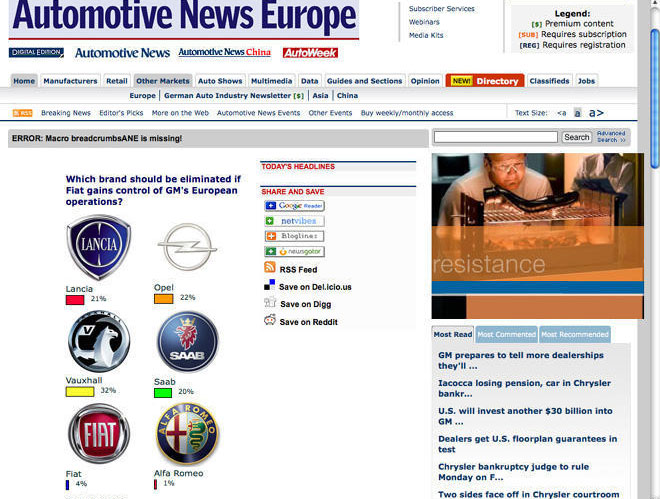Click into the search text field
Screen dimensions: 660x499
coord(496,137)
